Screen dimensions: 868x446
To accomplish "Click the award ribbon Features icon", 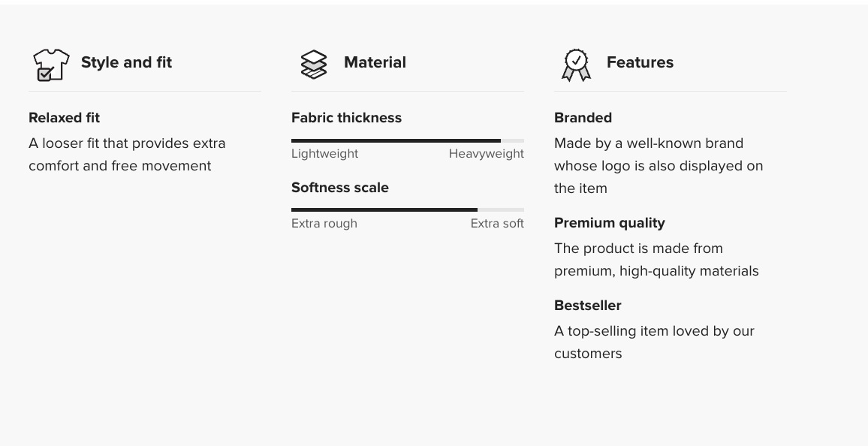I will coord(576,65).
